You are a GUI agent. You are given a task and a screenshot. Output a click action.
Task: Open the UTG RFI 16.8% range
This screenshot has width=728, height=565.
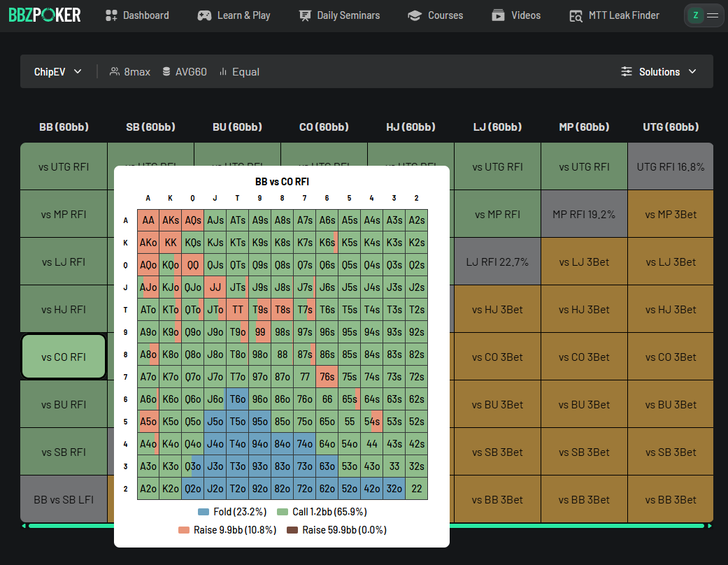coord(670,167)
